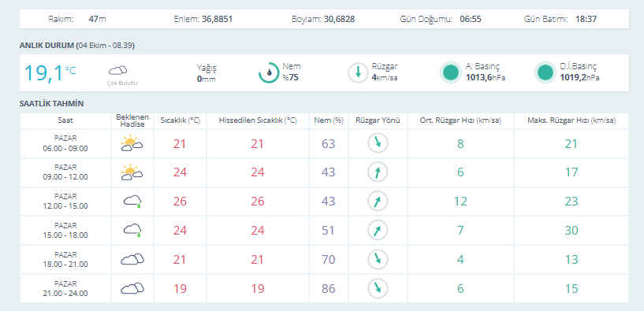Click the wind direction arrow for 21.00 - 24.00
This screenshot has height=311, width=644.
[378, 288]
